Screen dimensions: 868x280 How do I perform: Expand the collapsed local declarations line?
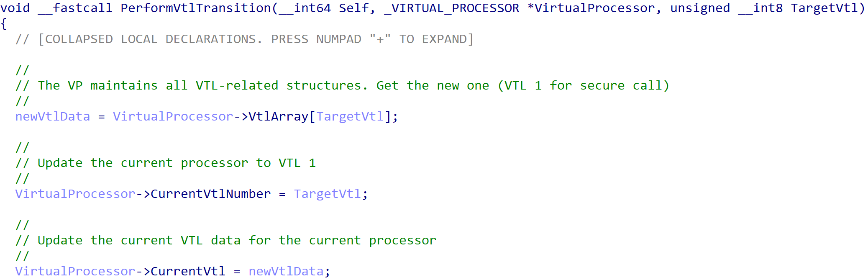tap(244, 39)
